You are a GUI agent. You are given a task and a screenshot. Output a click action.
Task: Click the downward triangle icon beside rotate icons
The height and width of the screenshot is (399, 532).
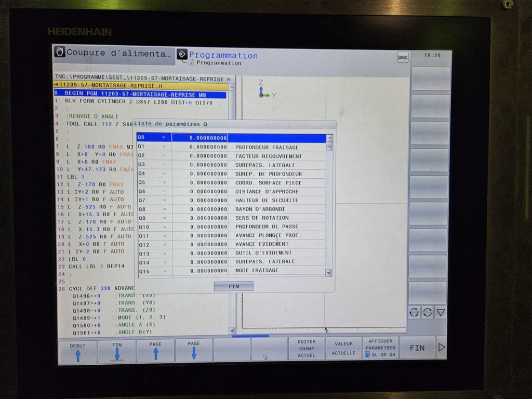(x=441, y=312)
